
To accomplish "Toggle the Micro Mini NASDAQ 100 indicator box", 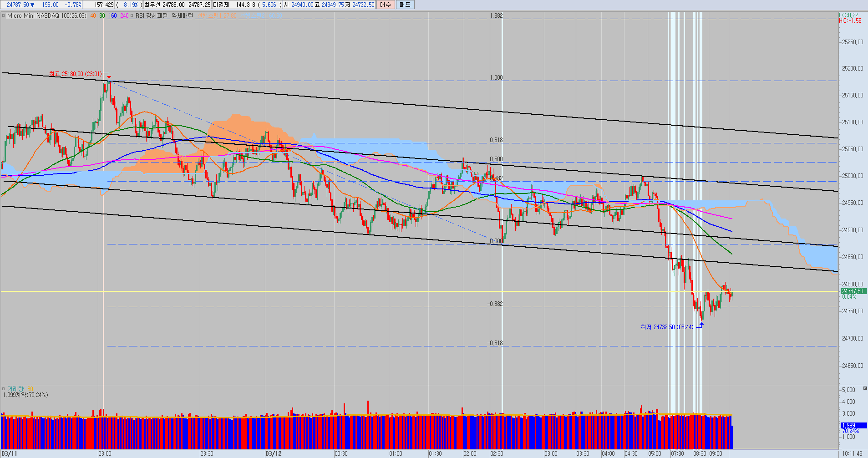I will (4, 15).
